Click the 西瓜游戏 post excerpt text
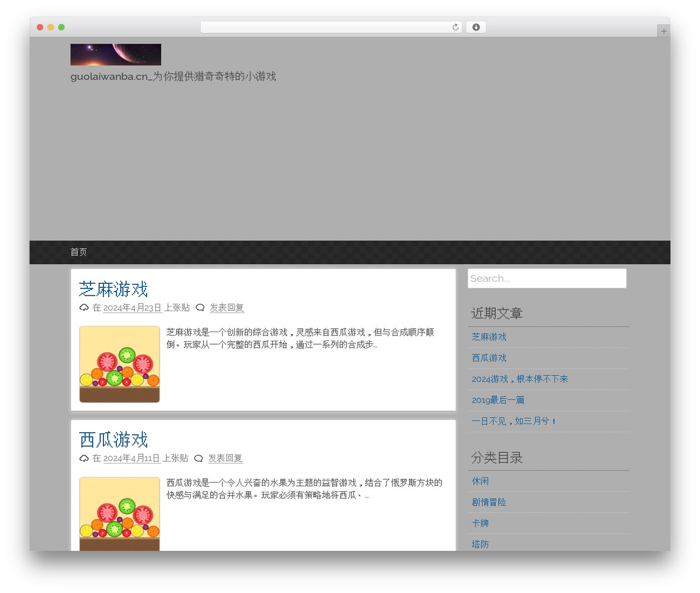 [x=305, y=489]
